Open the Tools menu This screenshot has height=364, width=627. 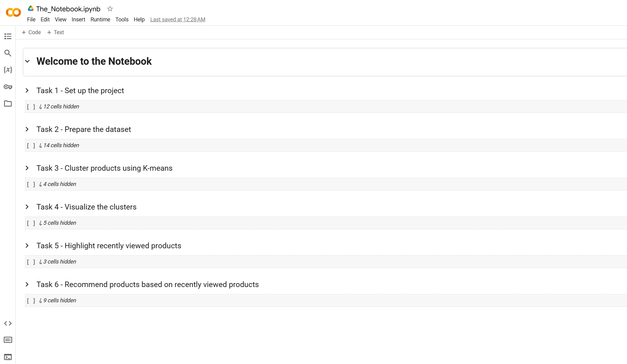coord(122,20)
